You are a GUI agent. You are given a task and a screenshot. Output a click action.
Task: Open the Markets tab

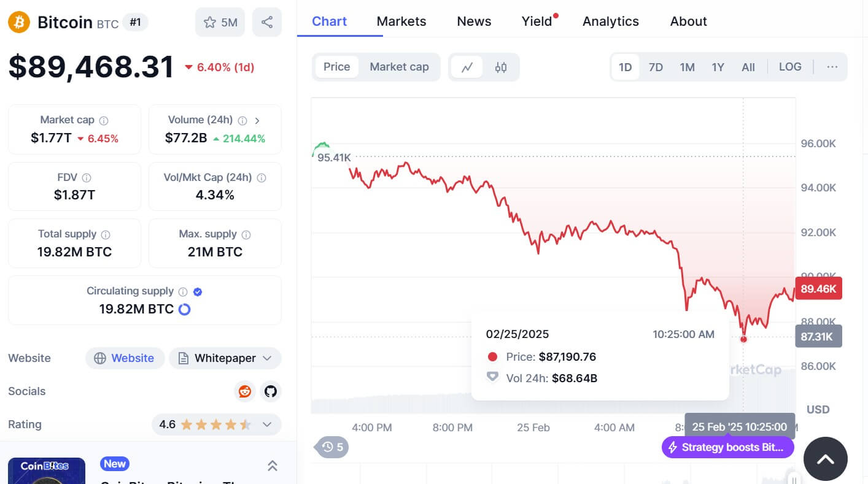point(401,21)
